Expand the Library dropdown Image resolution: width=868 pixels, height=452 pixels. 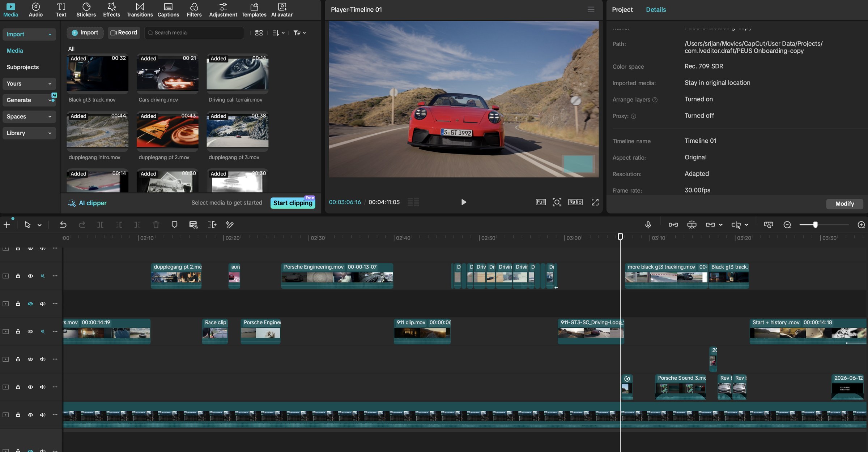(29, 133)
